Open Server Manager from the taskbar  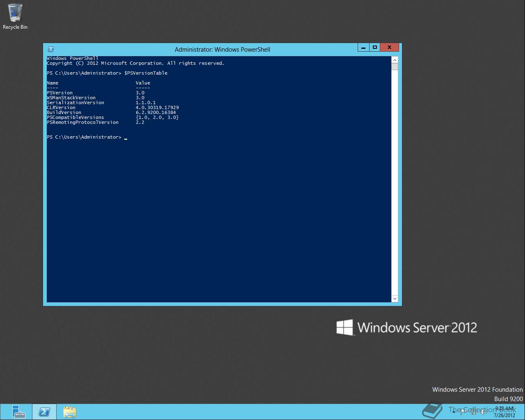point(18,412)
